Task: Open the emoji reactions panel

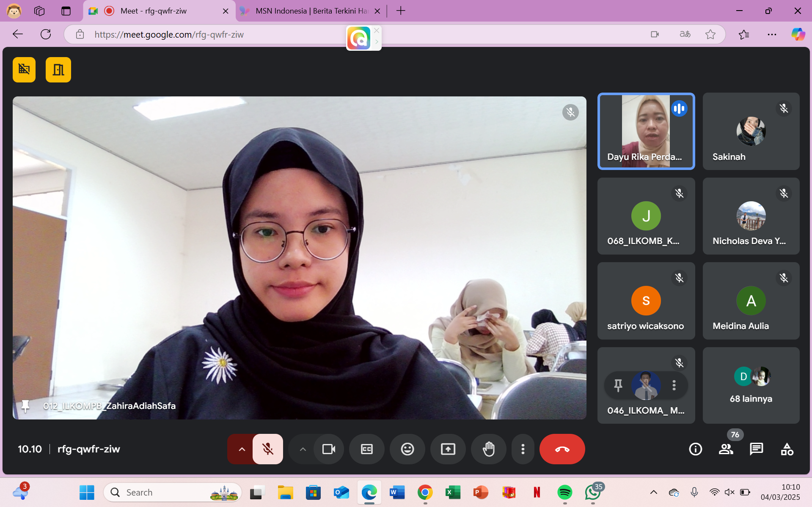Action: point(407,449)
